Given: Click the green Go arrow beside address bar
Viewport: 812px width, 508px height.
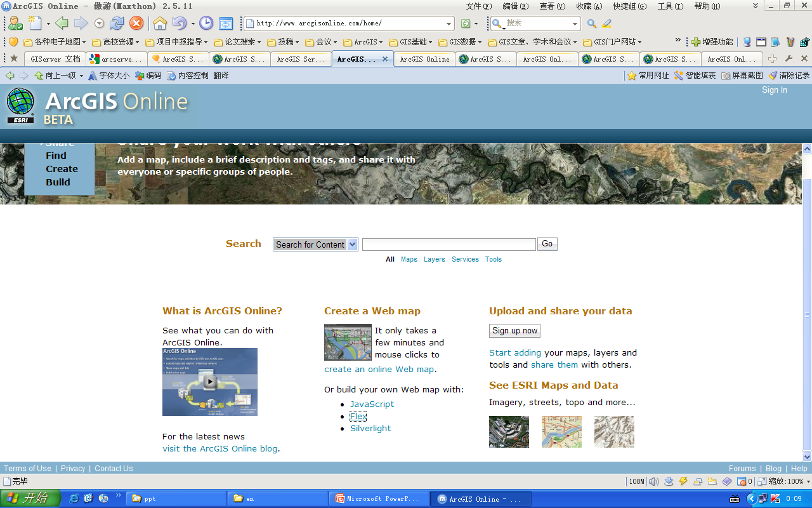Looking at the screenshot, I should pos(466,23).
